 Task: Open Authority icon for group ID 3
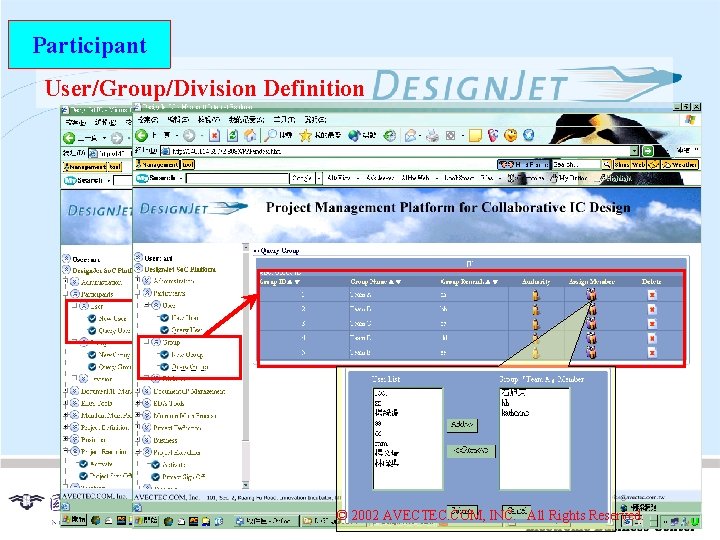click(x=535, y=324)
